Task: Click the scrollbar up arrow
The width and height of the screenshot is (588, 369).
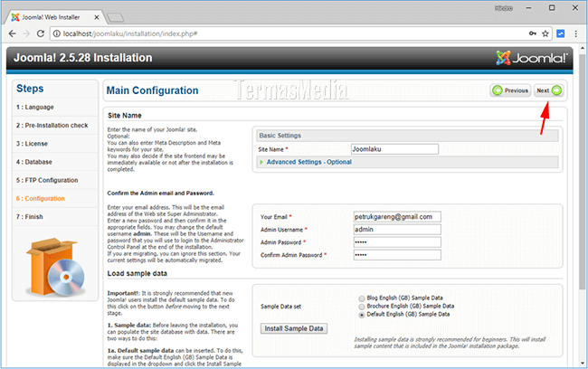Action: tap(582, 48)
